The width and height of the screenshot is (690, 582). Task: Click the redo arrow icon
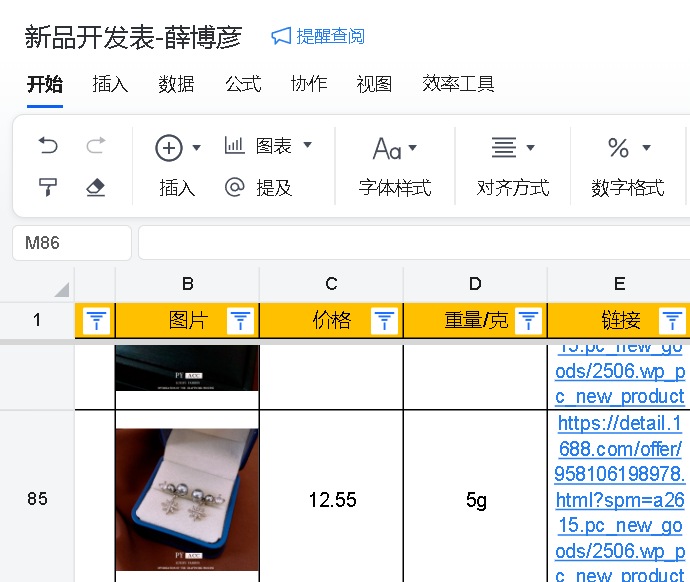[96, 147]
